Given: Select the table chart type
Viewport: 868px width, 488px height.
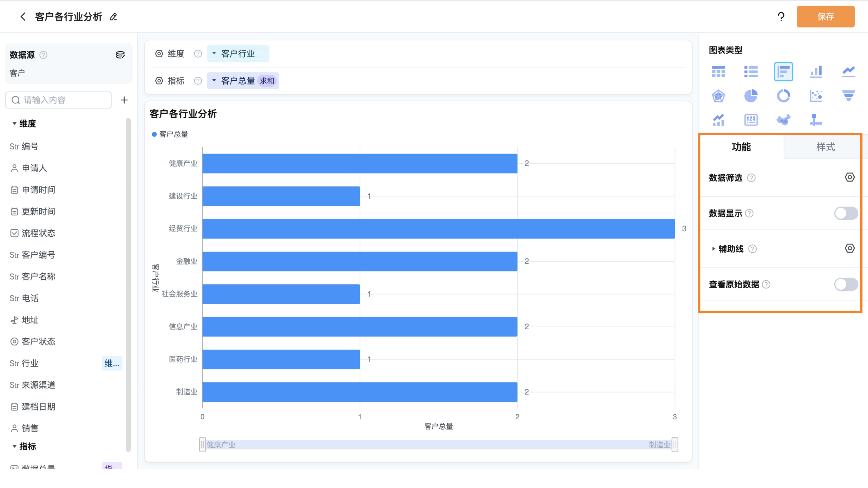Looking at the screenshot, I should click(x=718, y=72).
